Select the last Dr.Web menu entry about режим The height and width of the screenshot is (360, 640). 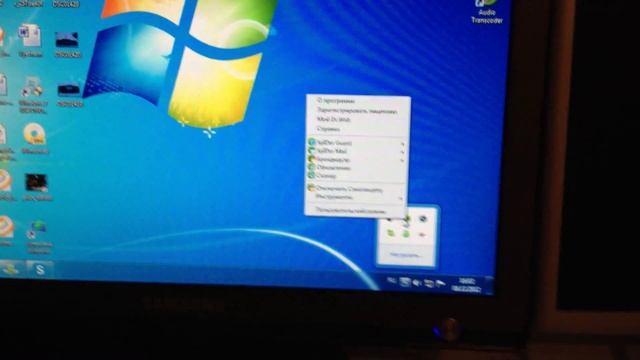tap(355, 211)
